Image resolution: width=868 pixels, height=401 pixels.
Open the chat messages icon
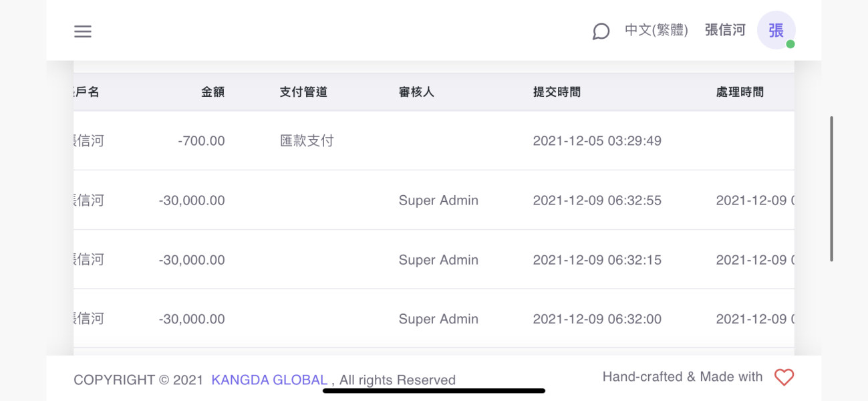[601, 31]
